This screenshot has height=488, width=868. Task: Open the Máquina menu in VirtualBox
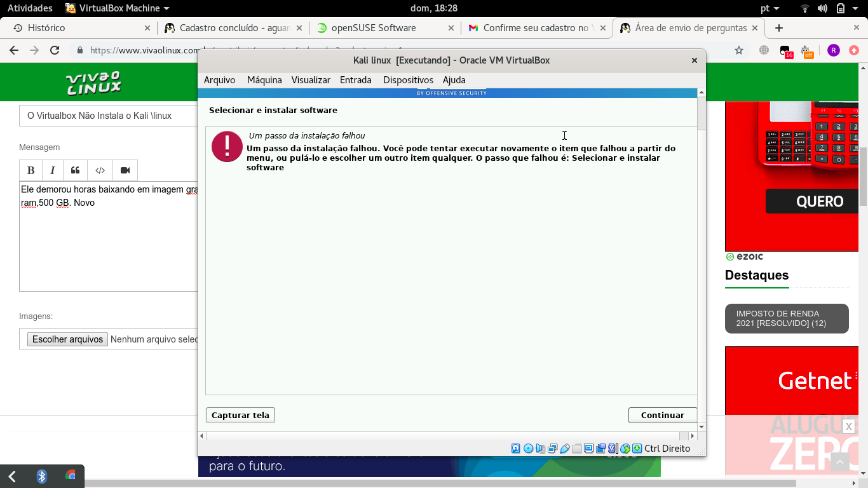click(264, 80)
